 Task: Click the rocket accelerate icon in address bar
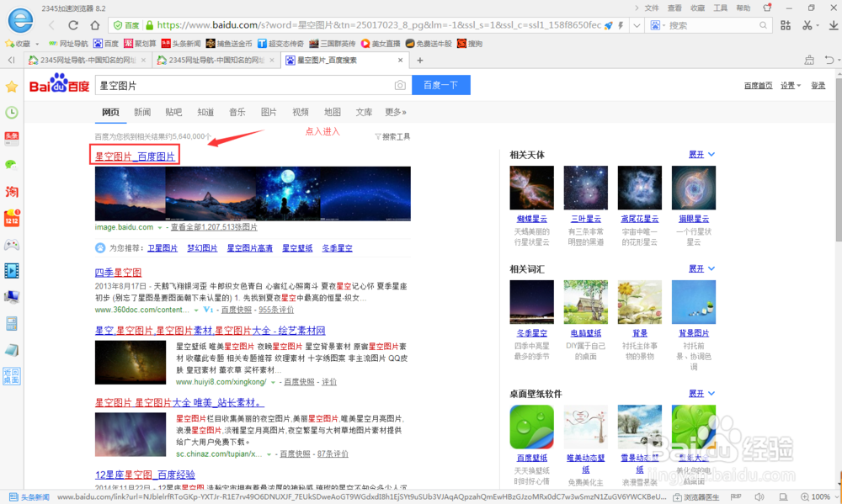[609, 25]
